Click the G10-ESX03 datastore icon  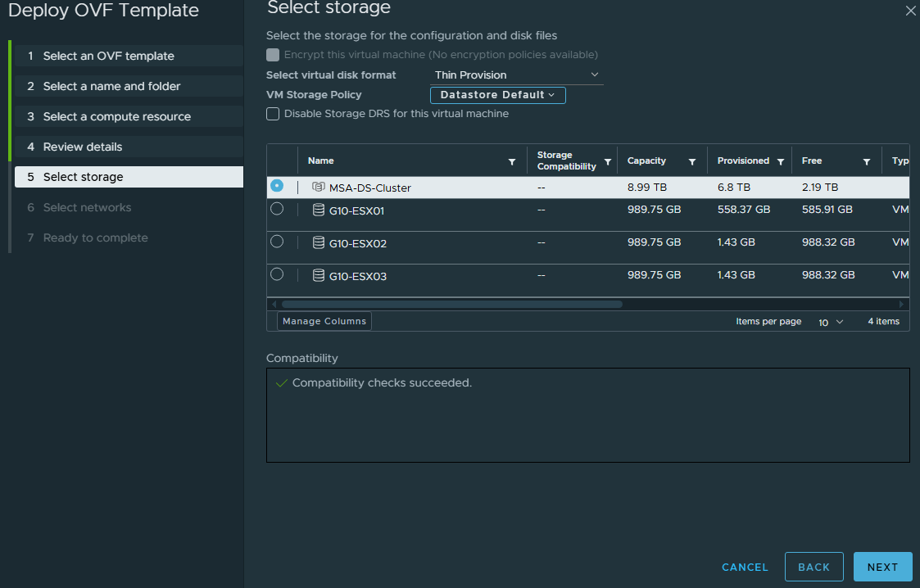[x=319, y=276]
